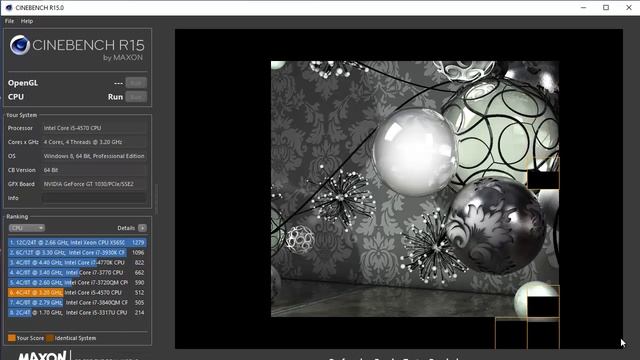The image size is (640, 360).
Task: Select the Core i7-3930K ranking row
Action: coord(77,253)
